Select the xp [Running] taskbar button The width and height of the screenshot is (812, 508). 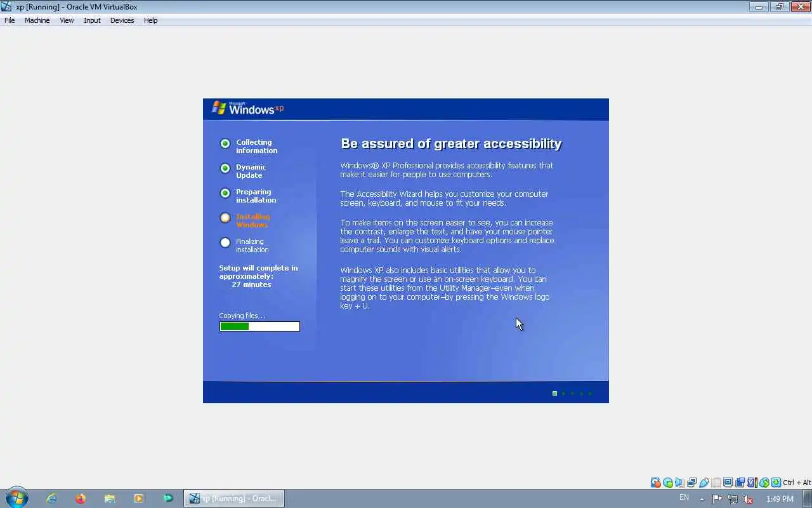[x=234, y=498]
